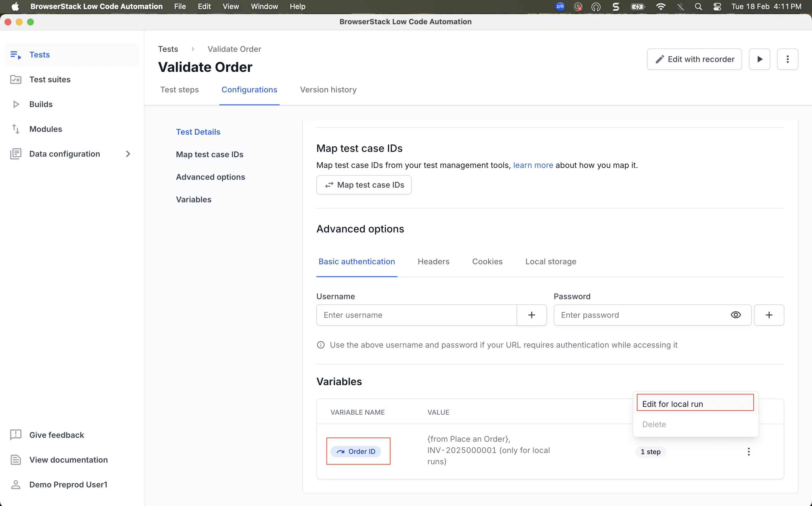Screen dimensions: 812x506
Task: Go to Builds in the sidebar
Action: pos(41,105)
